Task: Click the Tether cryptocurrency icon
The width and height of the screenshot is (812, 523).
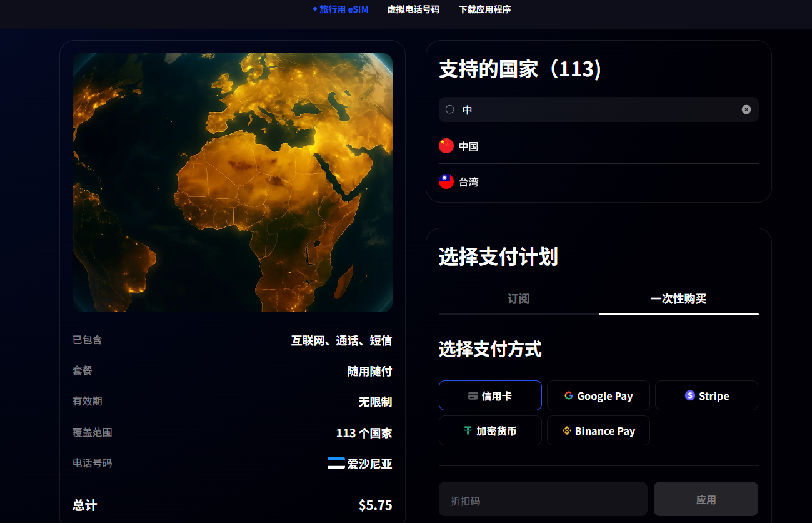Action: 468,430
